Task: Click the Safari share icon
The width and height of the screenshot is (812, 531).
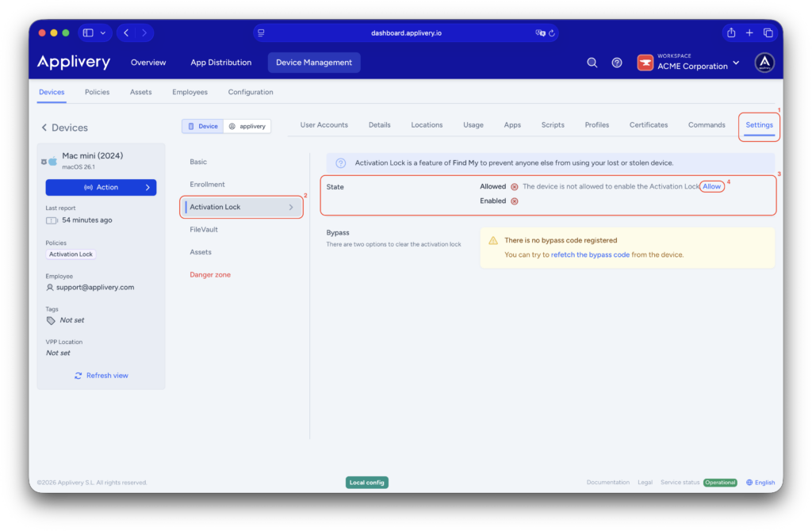Action: point(730,32)
